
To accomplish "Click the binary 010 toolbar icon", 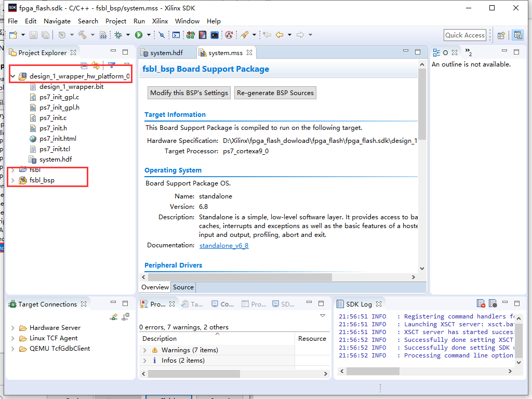I will [x=103, y=35].
